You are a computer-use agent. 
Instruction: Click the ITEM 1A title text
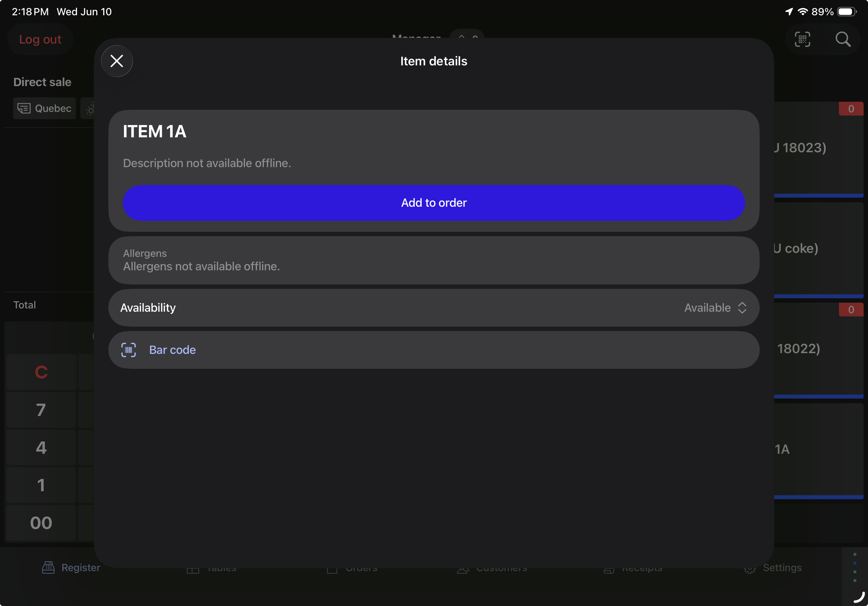(x=154, y=132)
